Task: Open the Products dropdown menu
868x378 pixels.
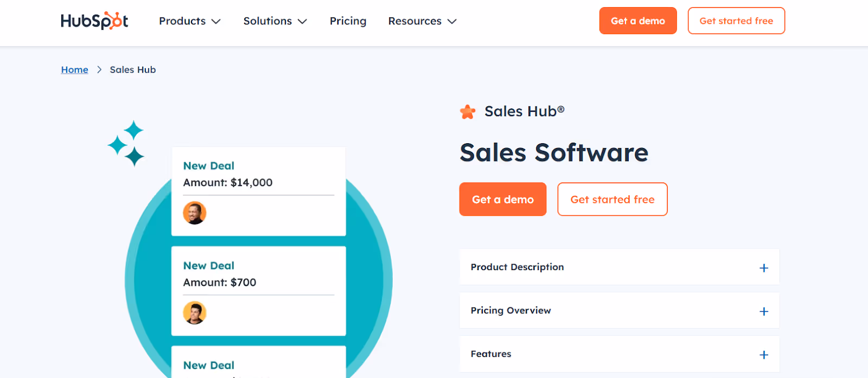Action: click(190, 21)
